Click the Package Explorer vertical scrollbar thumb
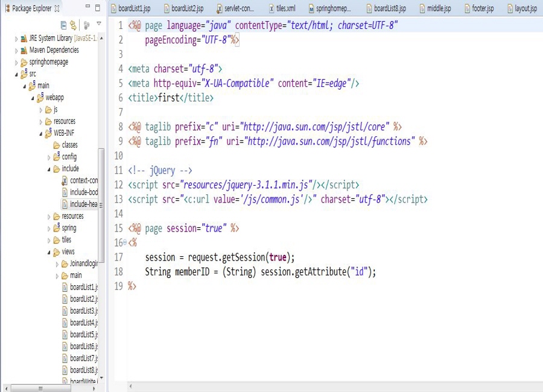 click(x=101, y=206)
